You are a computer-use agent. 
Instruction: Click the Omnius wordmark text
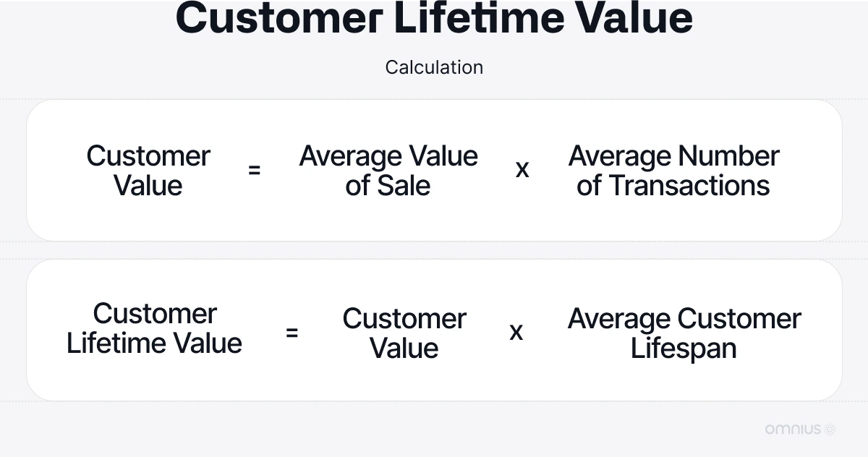tap(793, 429)
